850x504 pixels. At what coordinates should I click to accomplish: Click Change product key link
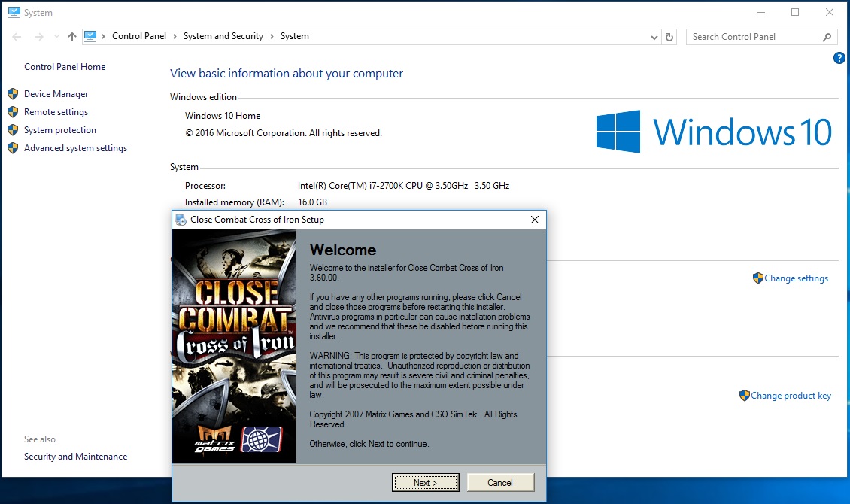coord(791,396)
